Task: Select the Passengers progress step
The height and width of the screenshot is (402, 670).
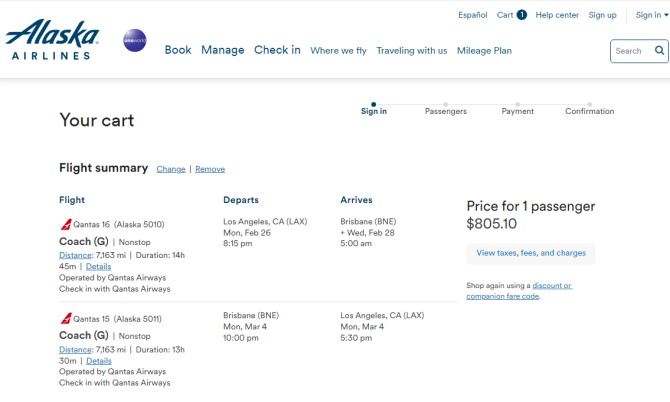Action: [x=446, y=109]
